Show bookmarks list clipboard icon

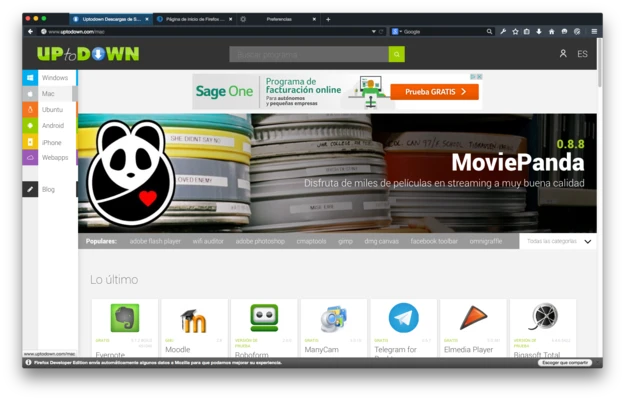click(527, 31)
